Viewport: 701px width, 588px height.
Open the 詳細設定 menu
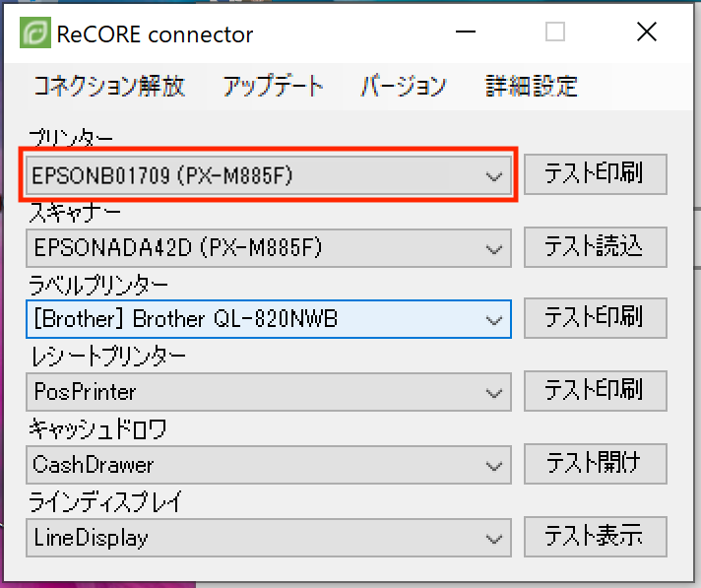[531, 87]
